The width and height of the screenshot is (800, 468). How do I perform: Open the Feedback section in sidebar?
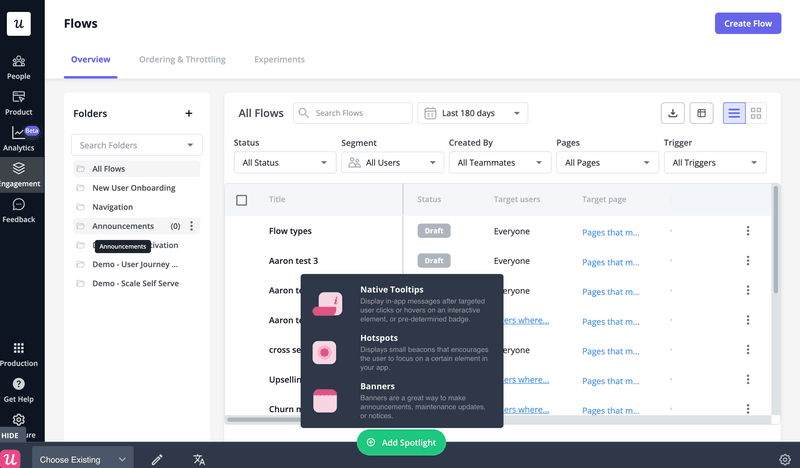click(x=19, y=211)
